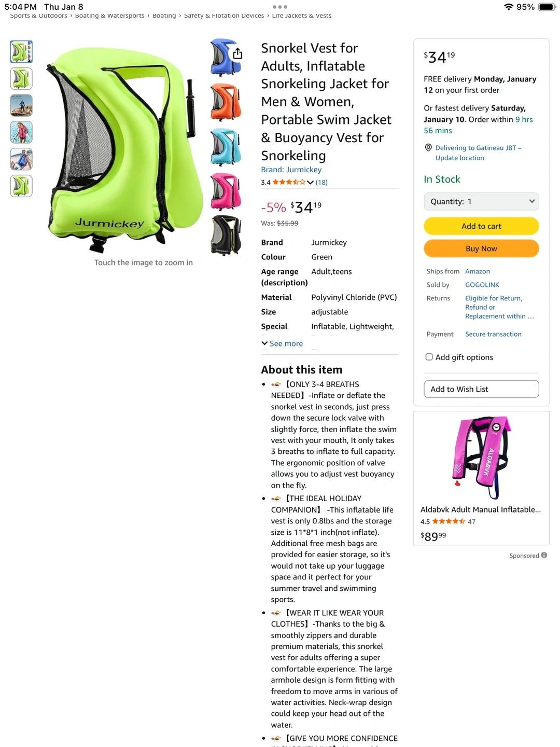Viewport: 560px width, 747px height.
Task: Choose the pink vest color variant
Action: (x=226, y=191)
